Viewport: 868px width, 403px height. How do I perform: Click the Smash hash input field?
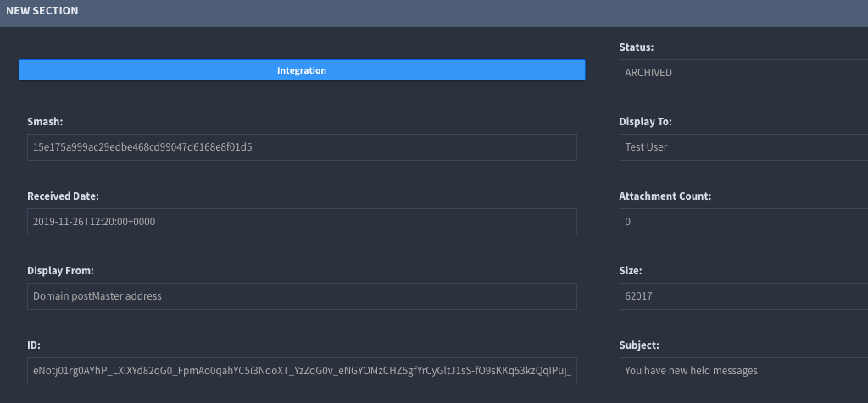(302, 147)
